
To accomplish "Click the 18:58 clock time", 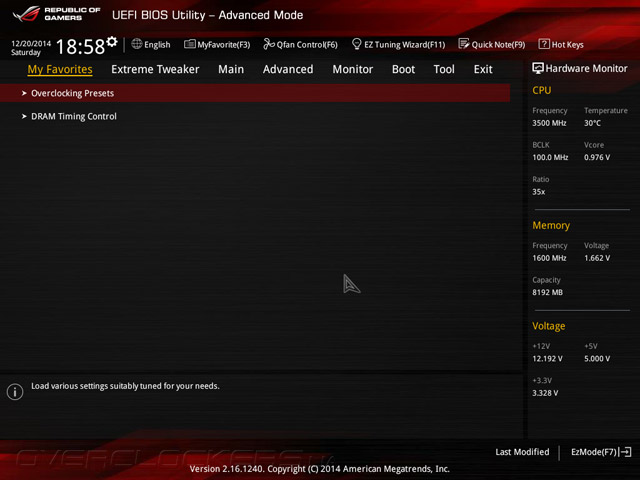I will point(80,47).
